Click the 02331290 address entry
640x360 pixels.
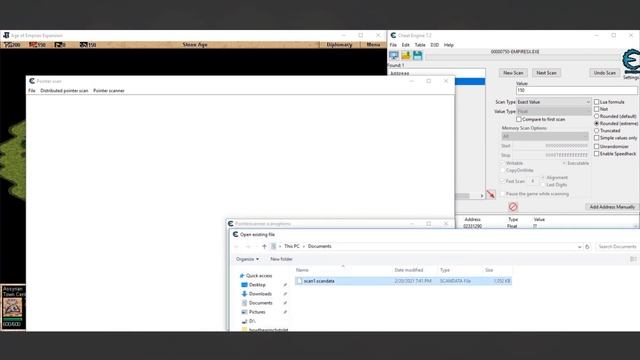pyautogui.click(x=472, y=226)
